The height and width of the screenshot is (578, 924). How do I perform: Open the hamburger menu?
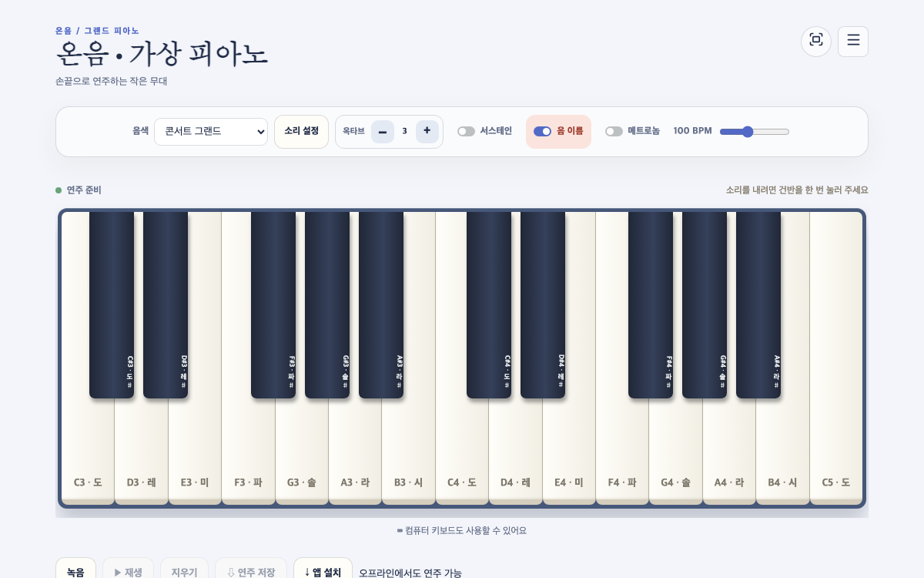pos(853,42)
